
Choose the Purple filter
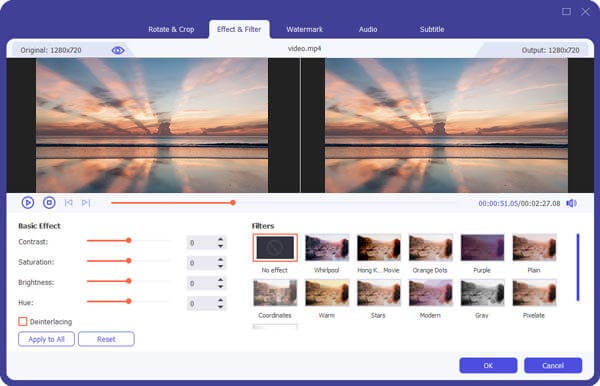(482, 248)
